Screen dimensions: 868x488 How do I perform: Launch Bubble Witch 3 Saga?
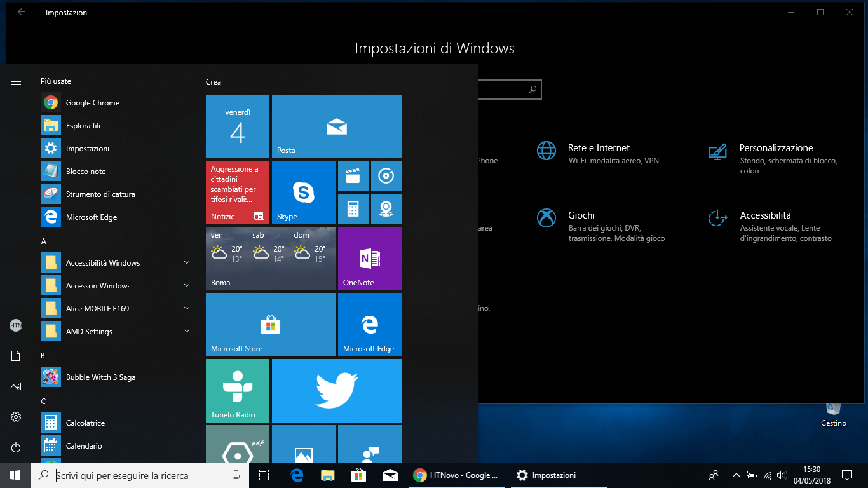click(x=116, y=377)
